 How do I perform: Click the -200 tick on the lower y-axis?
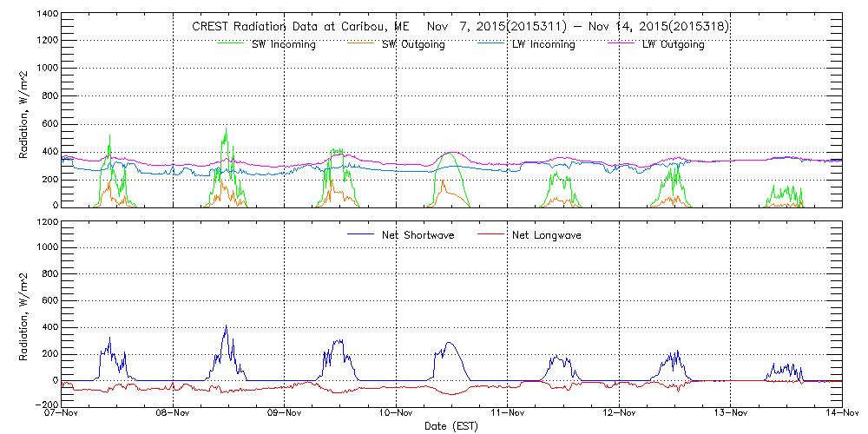44,405
